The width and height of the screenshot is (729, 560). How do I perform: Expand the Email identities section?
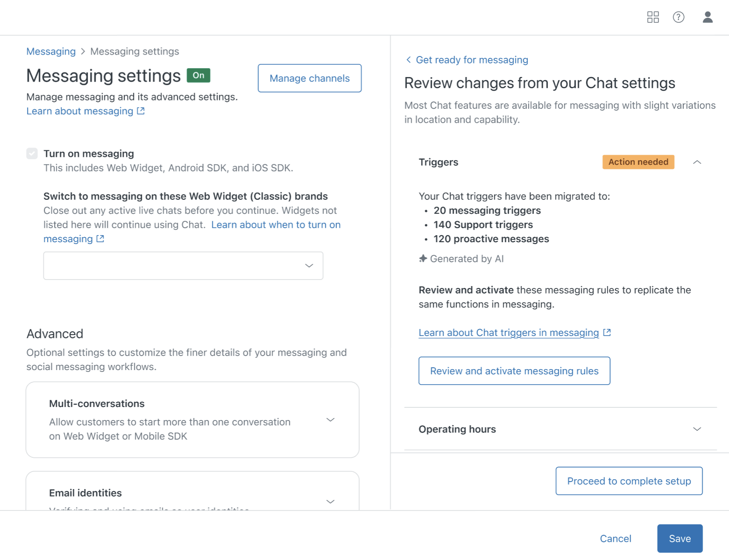330,501
